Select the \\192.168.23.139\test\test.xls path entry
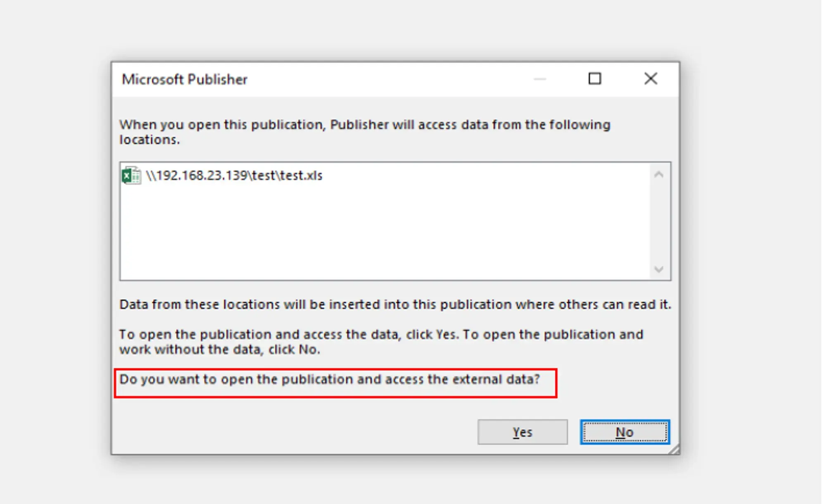This screenshot has width=822, height=504. (x=234, y=176)
